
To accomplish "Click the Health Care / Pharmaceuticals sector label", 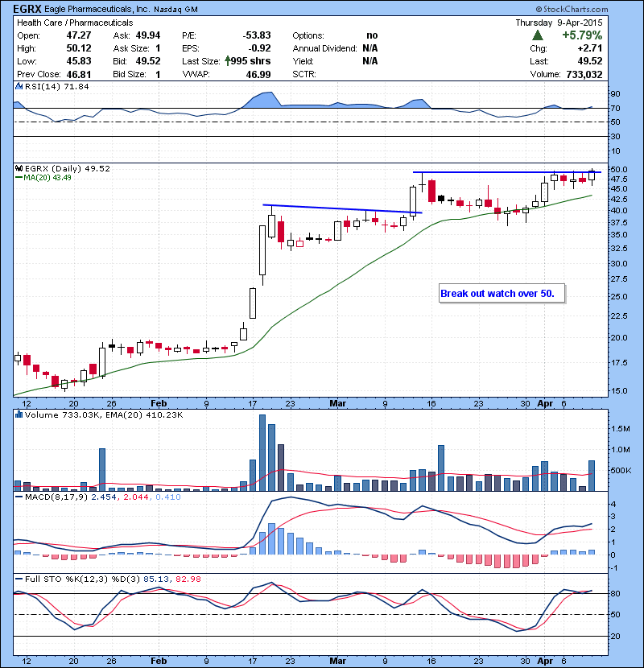I will 75,23.
